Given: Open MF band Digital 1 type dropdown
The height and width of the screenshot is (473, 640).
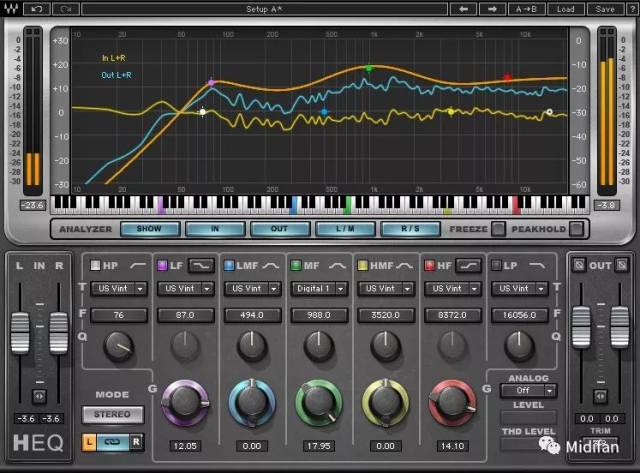Looking at the screenshot, I should point(319,289).
